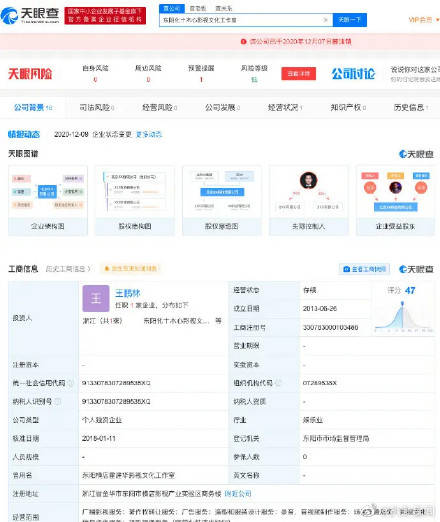The height and width of the screenshot is (522, 440).
Task: Open the 王鹤棣 name link
Action: 128,293
